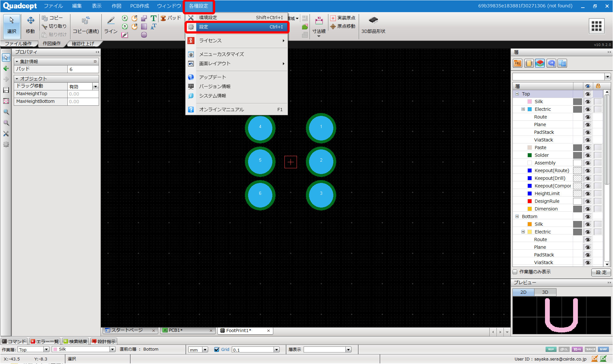Open the mm units dropdown

click(205, 350)
